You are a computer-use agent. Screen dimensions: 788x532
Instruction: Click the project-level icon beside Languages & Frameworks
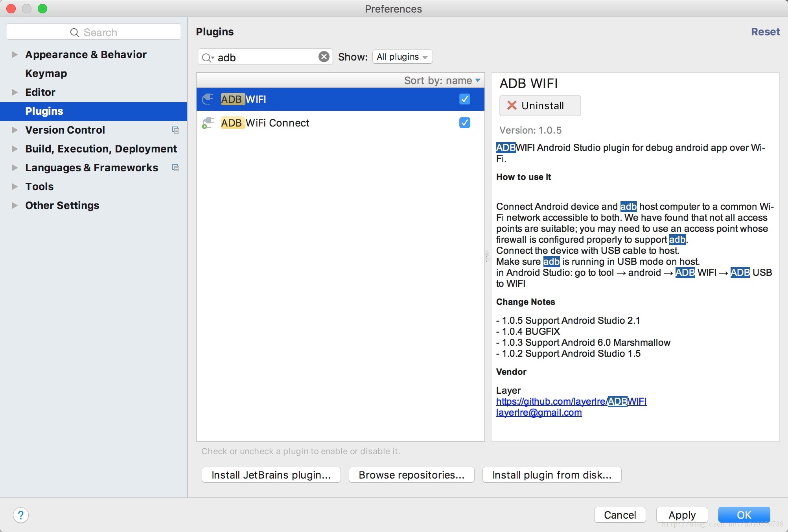[176, 168]
